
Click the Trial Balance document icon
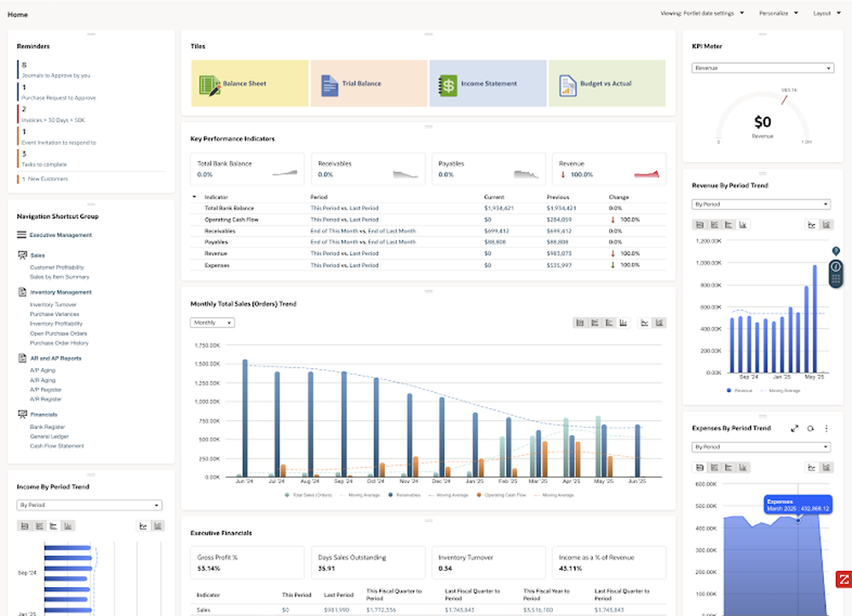tap(329, 84)
